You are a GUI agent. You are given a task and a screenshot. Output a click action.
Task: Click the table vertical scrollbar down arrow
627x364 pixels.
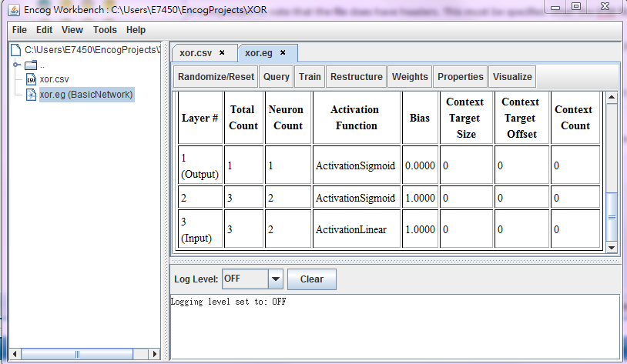click(x=612, y=247)
